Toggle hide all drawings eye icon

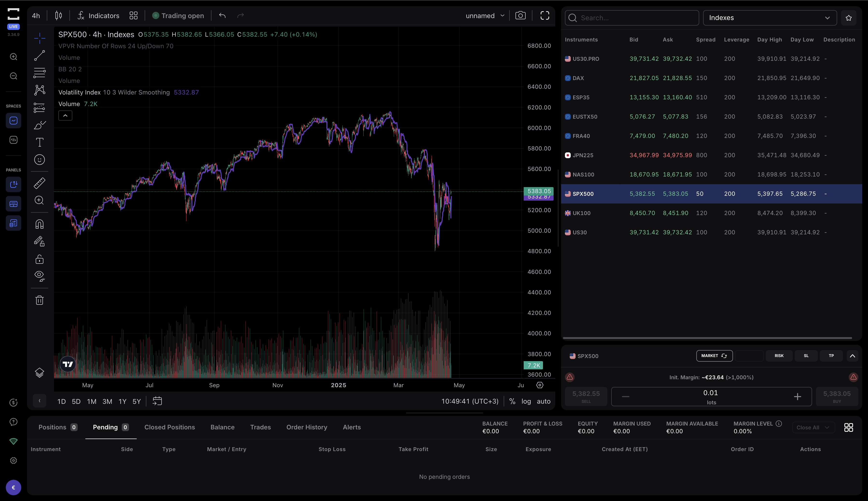(x=40, y=276)
